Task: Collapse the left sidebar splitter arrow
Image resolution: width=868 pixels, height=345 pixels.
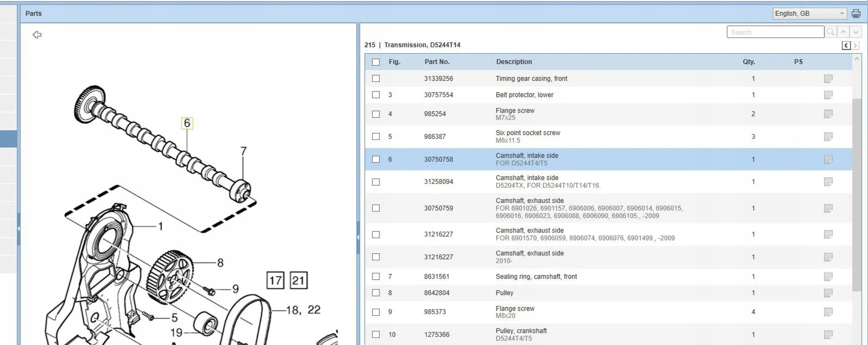Action: tap(19, 228)
